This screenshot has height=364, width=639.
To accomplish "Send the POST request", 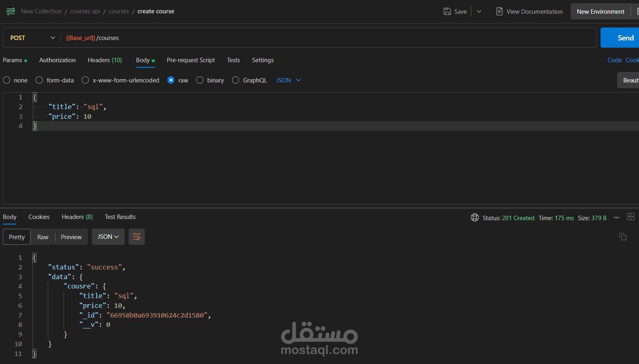I will (620, 38).
